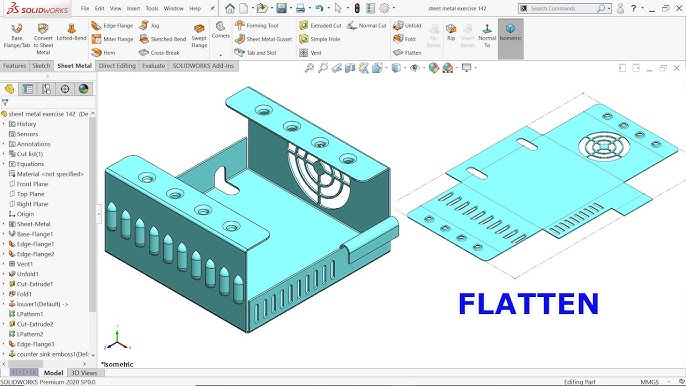Toggle the Isometric view button

(511, 39)
